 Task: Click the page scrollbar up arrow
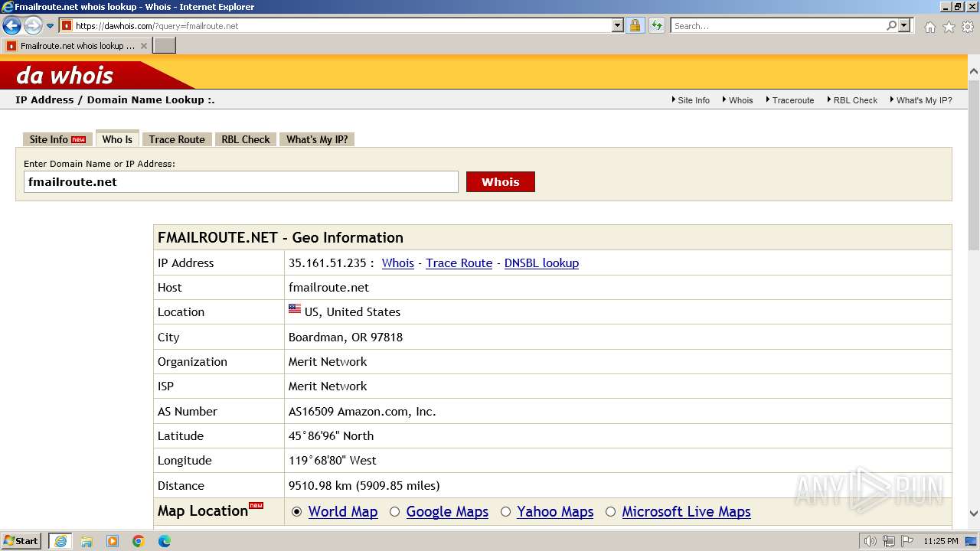click(x=973, y=71)
